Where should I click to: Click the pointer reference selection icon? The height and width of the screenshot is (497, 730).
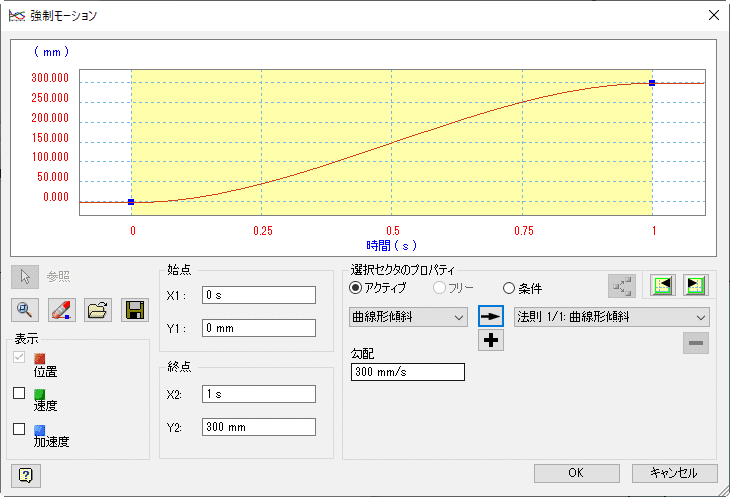click(25, 277)
